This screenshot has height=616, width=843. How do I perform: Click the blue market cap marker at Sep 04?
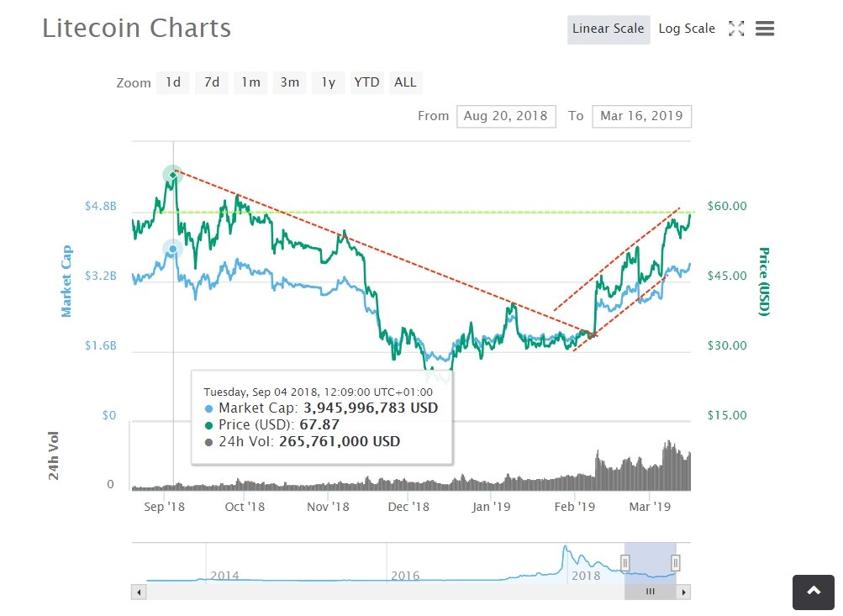click(x=173, y=249)
